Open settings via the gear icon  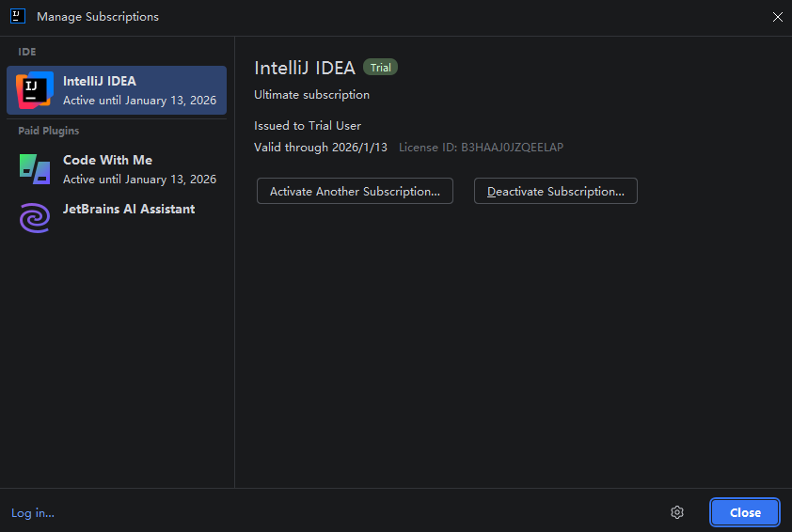point(677,512)
